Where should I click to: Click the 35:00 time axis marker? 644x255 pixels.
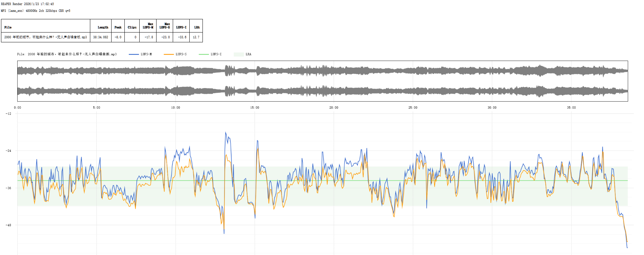coord(571,108)
